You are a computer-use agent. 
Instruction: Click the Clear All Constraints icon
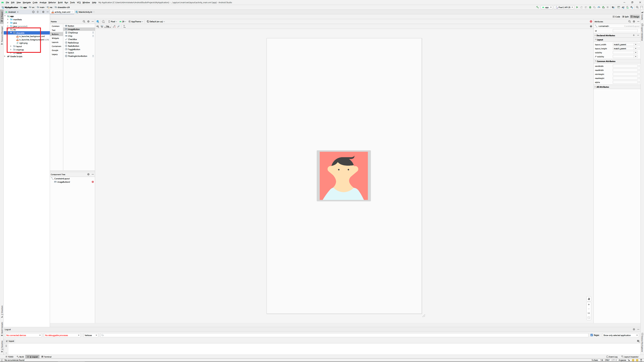[114, 26]
